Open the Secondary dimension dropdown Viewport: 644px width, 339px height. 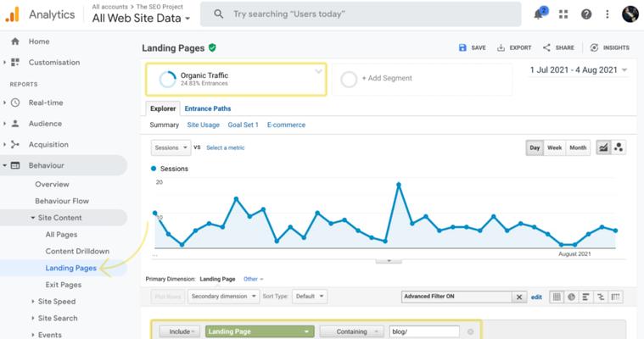coord(223,297)
